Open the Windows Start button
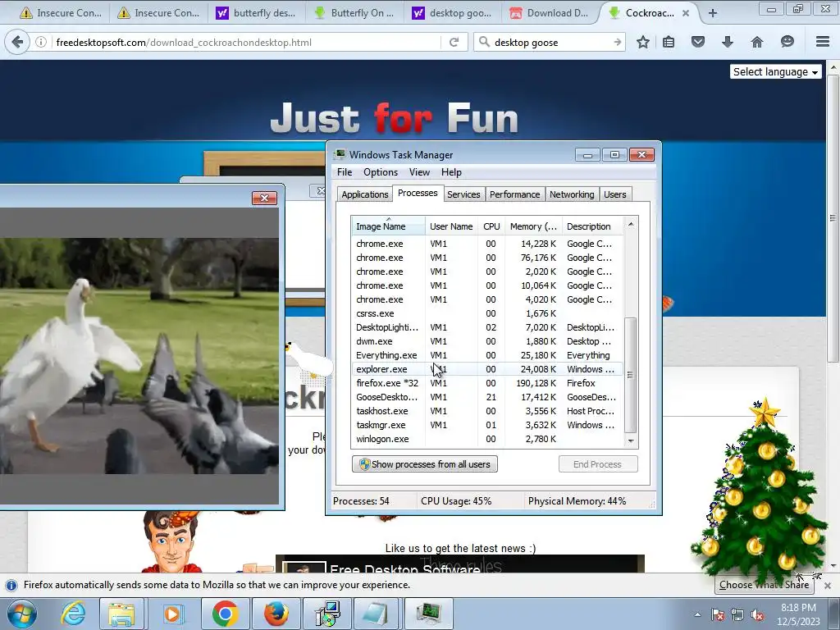The image size is (840, 630). coord(22,614)
